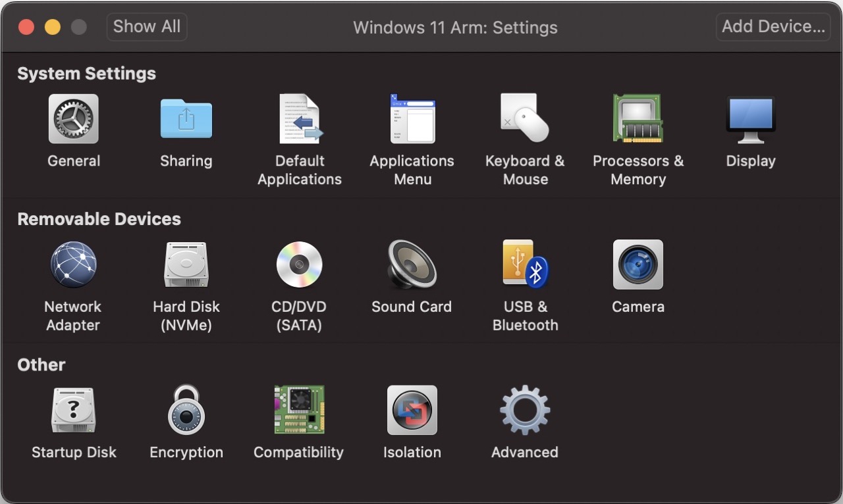Viewport: 843px width, 504px height.
Task: Open the Sharing folder icon
Action: coord(186,118)
